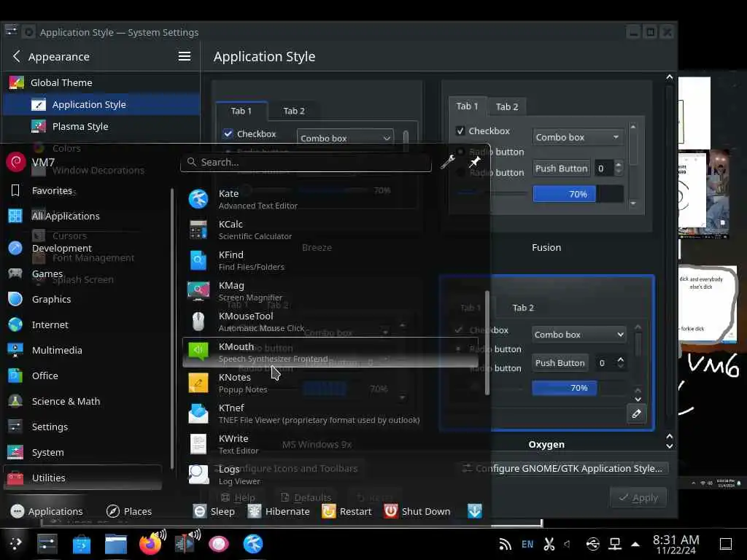Screen dimensions: 747x560
Task: Open Logs log viewer
Action: coord(330,475)
